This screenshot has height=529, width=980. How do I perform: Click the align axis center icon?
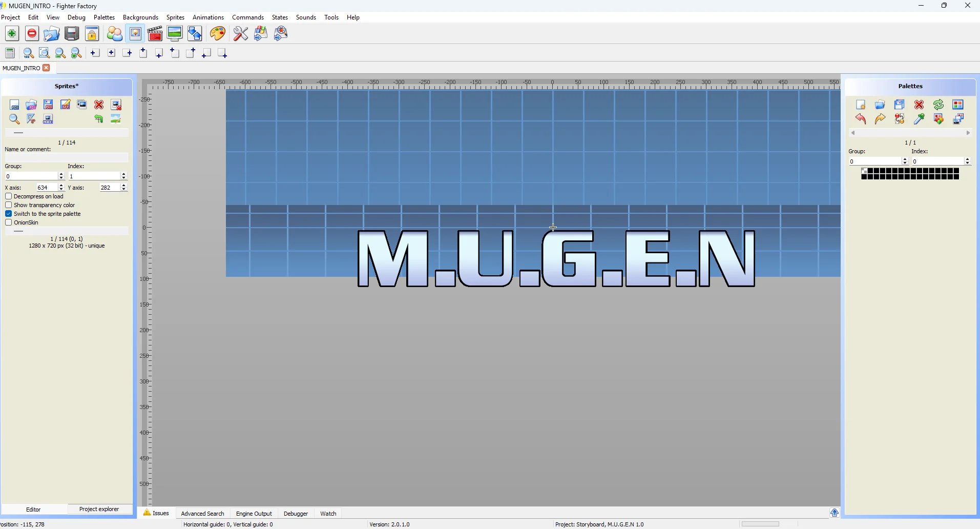(x=112, y=53)
